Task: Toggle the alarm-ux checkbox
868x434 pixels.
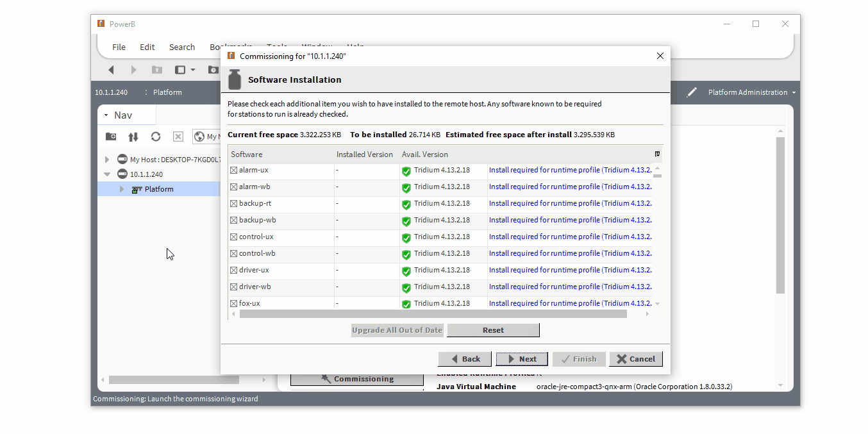Action: [x=234, y=170]
